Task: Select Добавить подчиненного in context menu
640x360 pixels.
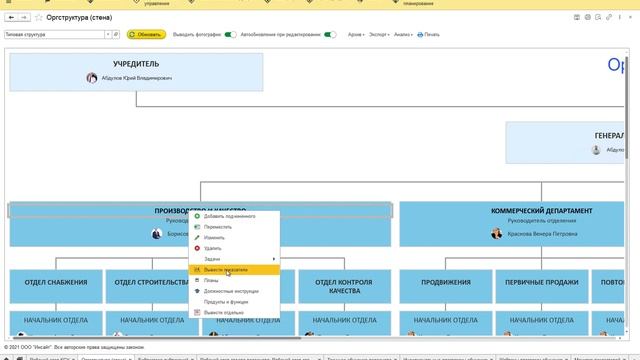Action: pyautogui.click(x=234, y=216)
